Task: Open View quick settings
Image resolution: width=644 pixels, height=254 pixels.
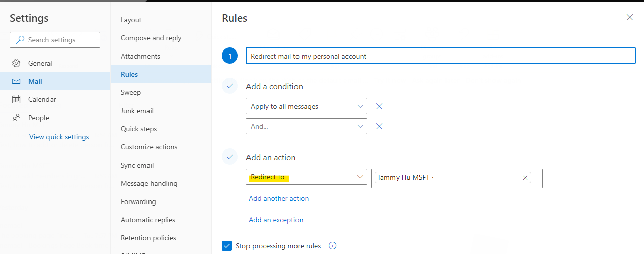Action: pos(59,137)
